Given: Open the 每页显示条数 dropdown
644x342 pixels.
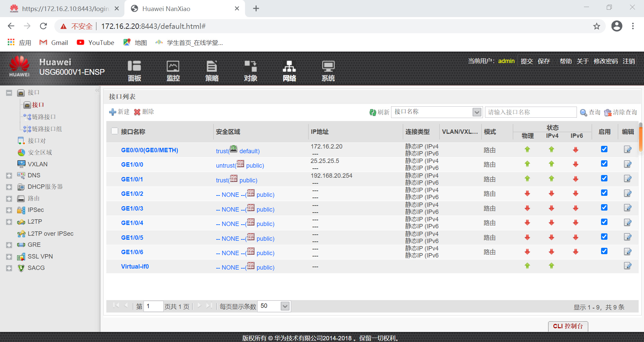Looking at the screenshot, I should click(x=285, y=306).
